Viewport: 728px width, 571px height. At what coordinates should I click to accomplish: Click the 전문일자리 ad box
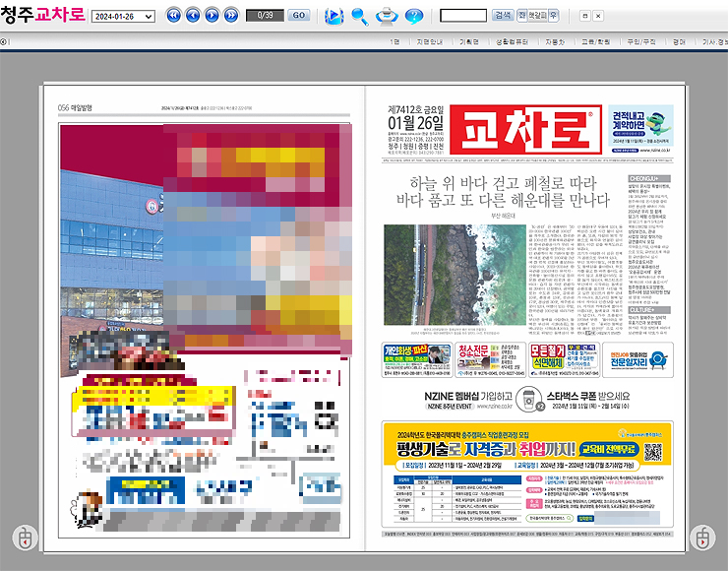637,360
